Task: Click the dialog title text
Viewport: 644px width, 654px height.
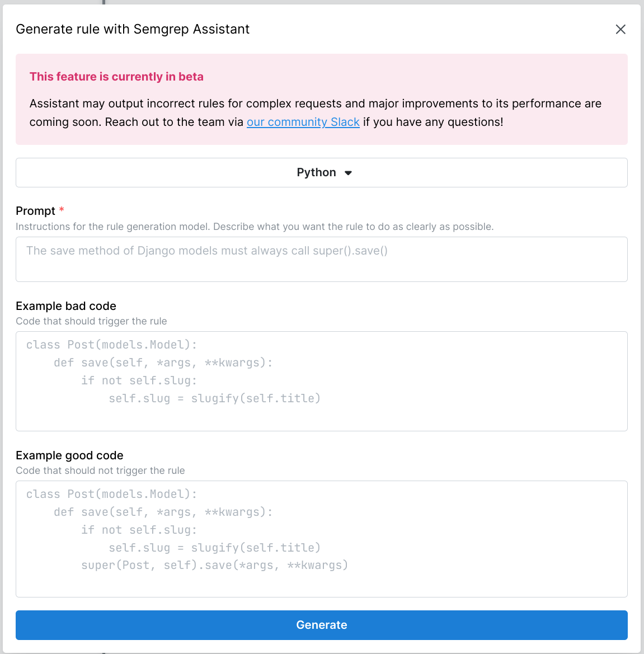Action: [133, 29]
